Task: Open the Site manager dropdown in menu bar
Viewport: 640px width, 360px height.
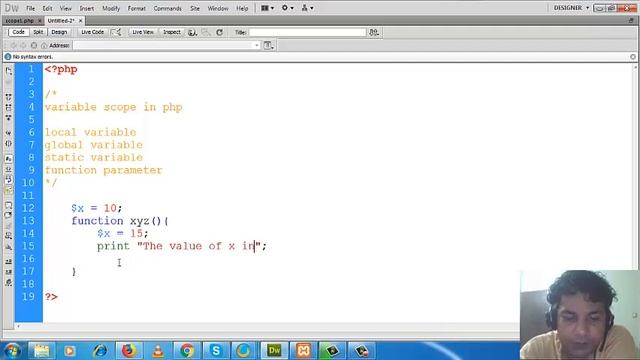Action: coord(307,8)
